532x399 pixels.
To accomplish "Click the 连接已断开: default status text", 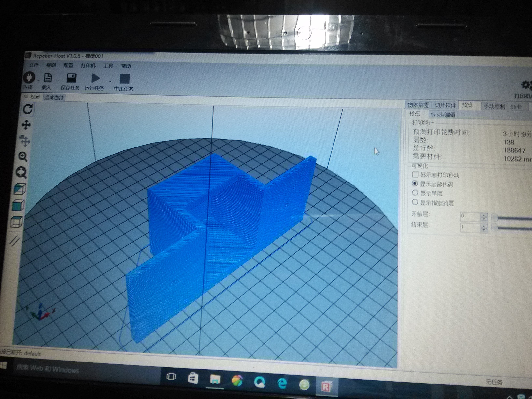I will click(20, 353).
